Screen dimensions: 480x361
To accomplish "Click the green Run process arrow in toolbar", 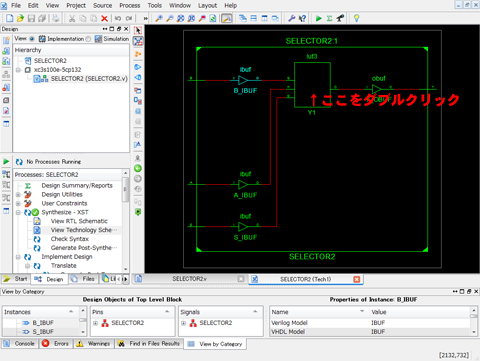I will tap(319, 18).
